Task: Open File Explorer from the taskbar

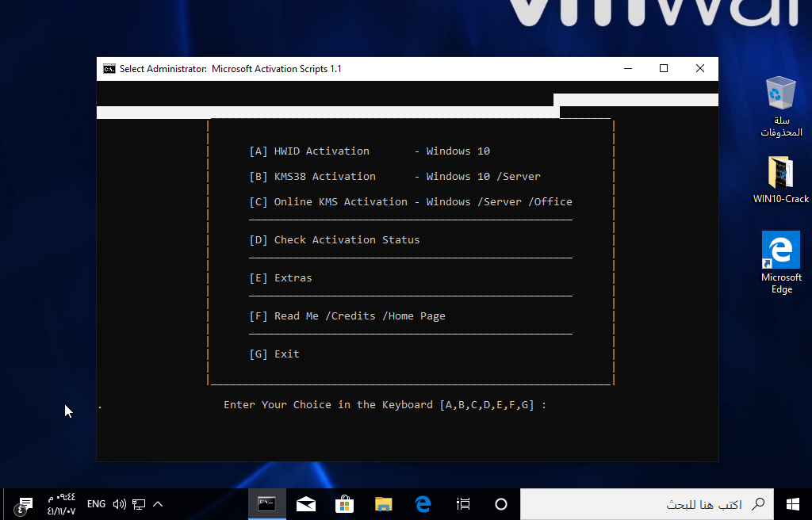Action: [x=384, y=504]
